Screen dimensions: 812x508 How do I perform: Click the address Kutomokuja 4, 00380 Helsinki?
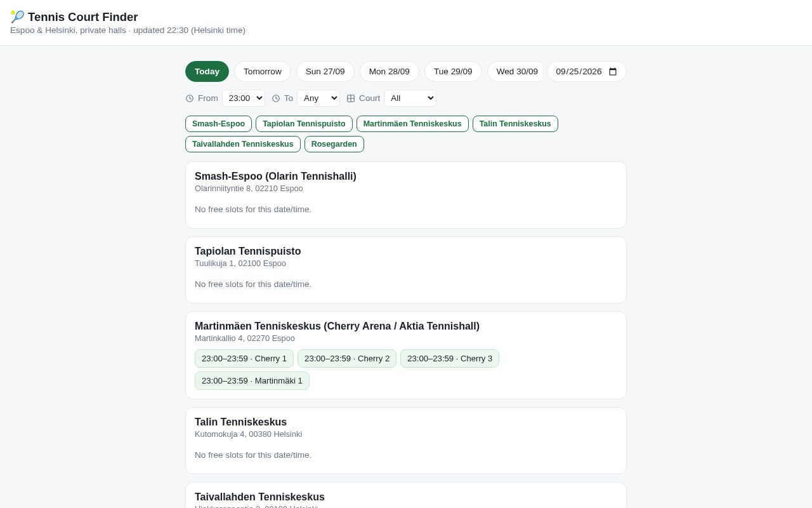[x=249, y=434]
